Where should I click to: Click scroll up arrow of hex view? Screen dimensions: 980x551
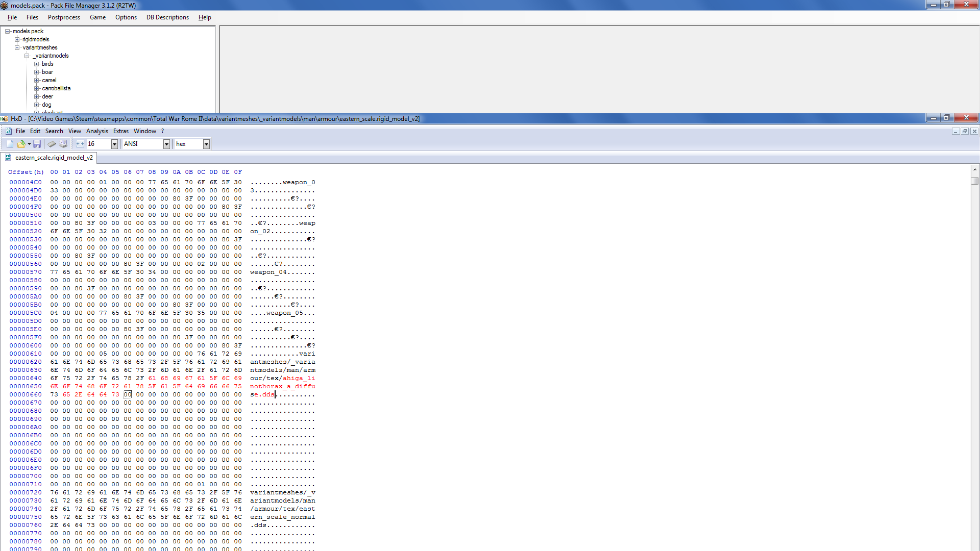pyautogui.click(x=975, y=169)
